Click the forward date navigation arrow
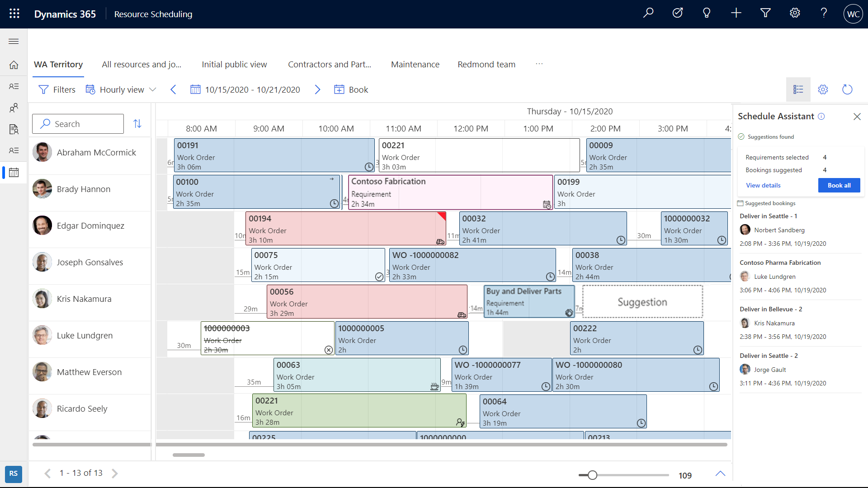This screenshot has width=868, height=488. click(x=318, y=89)
